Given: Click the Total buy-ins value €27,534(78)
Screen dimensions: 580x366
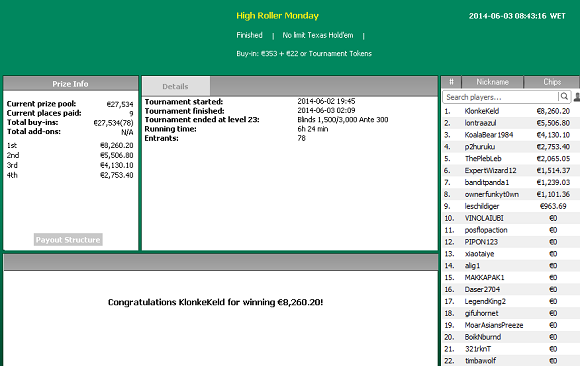Looking at the screenshot, I should [113, 122].
